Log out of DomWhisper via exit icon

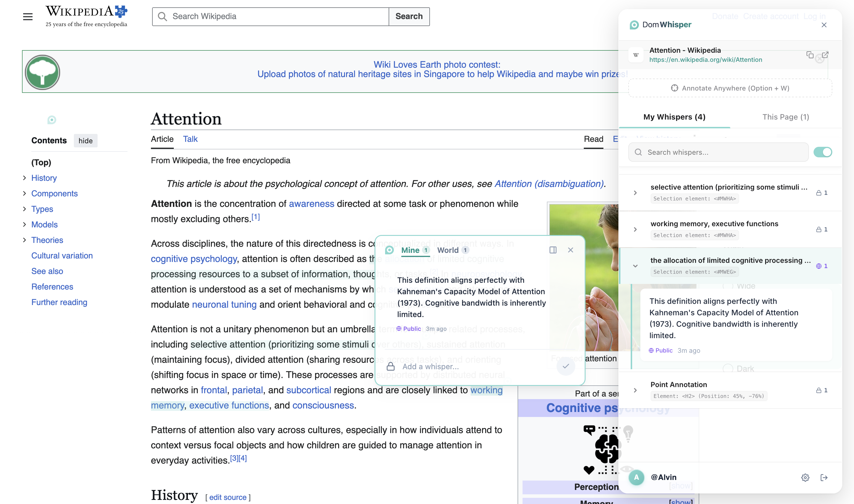click(x=824, y=478)
